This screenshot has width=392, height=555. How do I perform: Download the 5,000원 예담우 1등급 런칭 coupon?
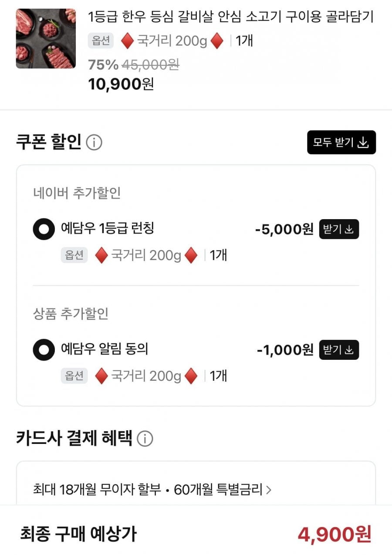point(339,229)
